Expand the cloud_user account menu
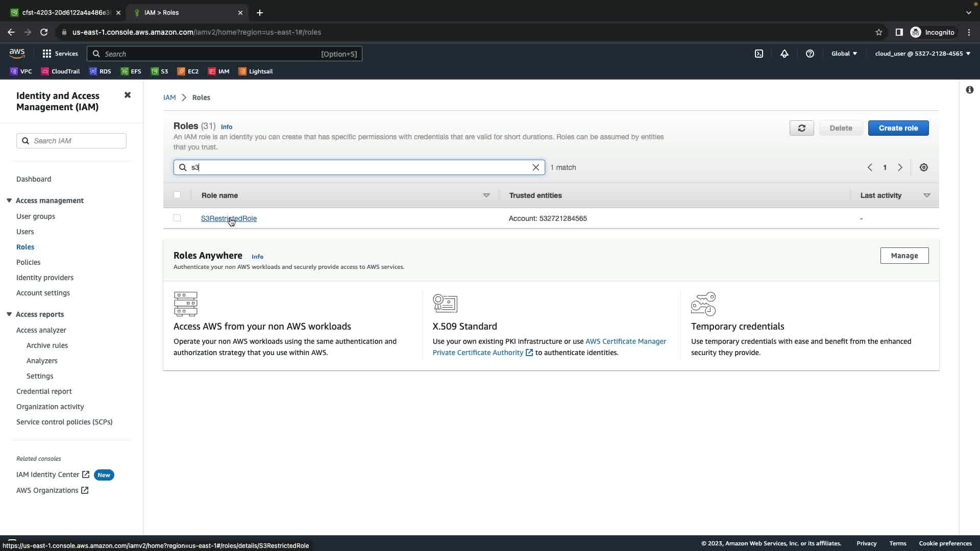Image resolution: width=980 pixels, height=551 pixels. coord(922,54)
